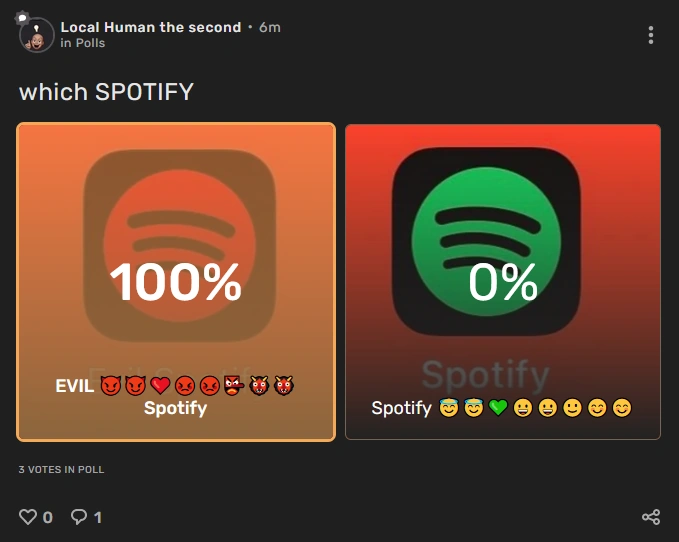The image size is (679, 542).
Task: Click the small badge above the avatar
Action: 22,18
